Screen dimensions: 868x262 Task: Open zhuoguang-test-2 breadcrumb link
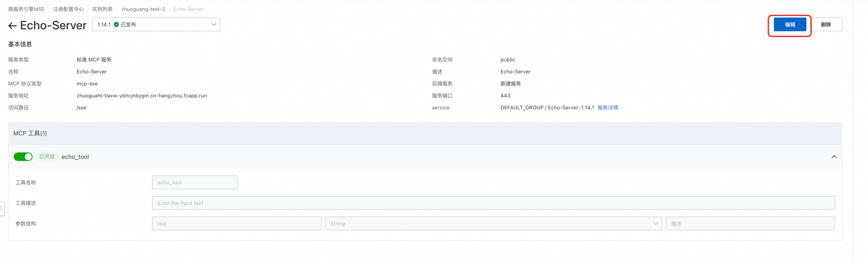[143, 9]
